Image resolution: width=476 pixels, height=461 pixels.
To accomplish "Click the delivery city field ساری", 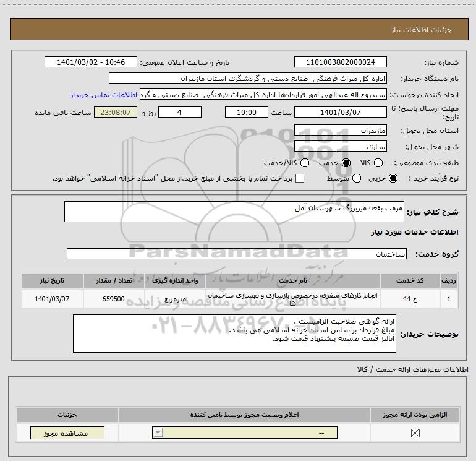I will pos(340,147).
